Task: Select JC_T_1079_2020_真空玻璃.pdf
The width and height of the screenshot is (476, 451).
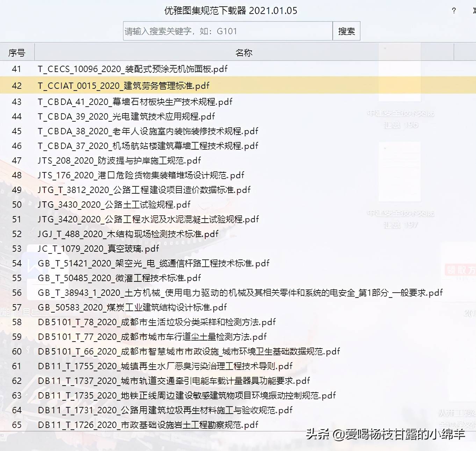Action: point(98,249)
